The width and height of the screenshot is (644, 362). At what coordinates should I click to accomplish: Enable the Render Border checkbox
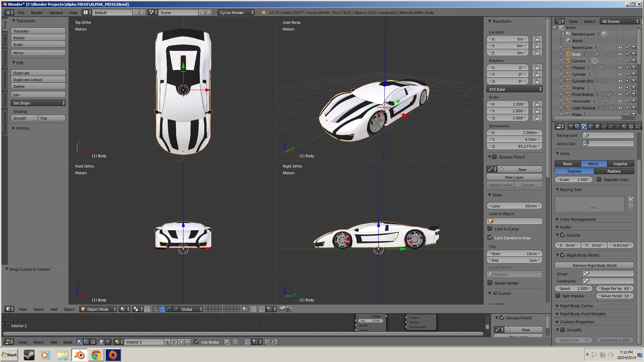click(x=490, y=283)
